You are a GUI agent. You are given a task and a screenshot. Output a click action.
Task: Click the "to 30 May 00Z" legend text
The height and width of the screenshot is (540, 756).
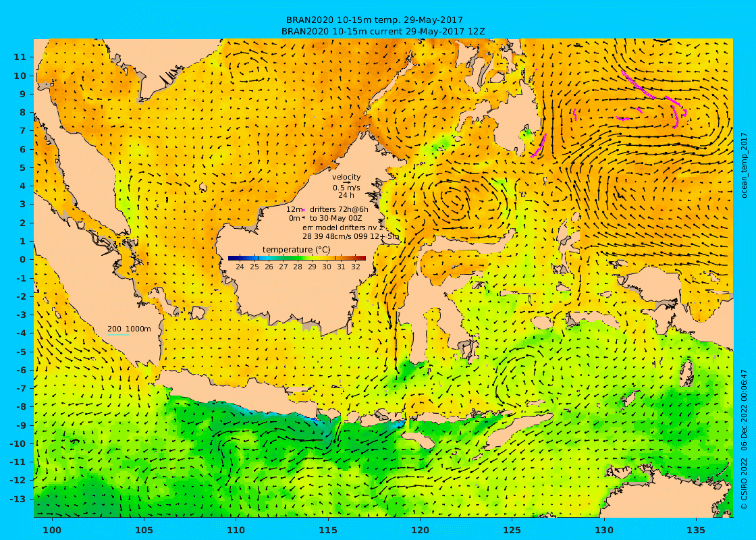pyautogui.click(x=335, y=218)
